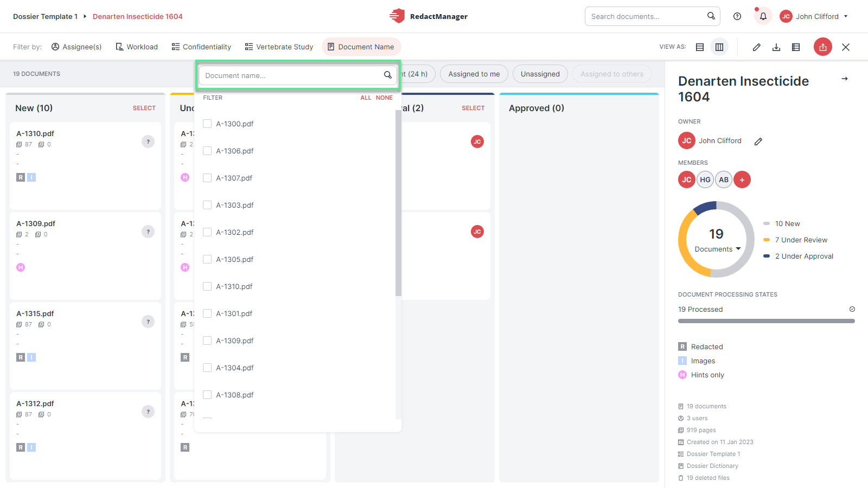Click the HG member avatar
Screen dimensions: 868x488
pos(705,179)
